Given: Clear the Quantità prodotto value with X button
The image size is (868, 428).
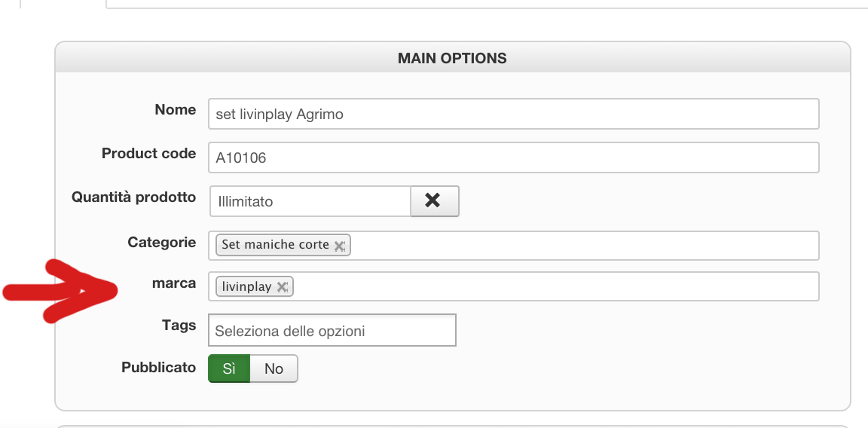Looking at the screenshot, I should click(434, 201).
